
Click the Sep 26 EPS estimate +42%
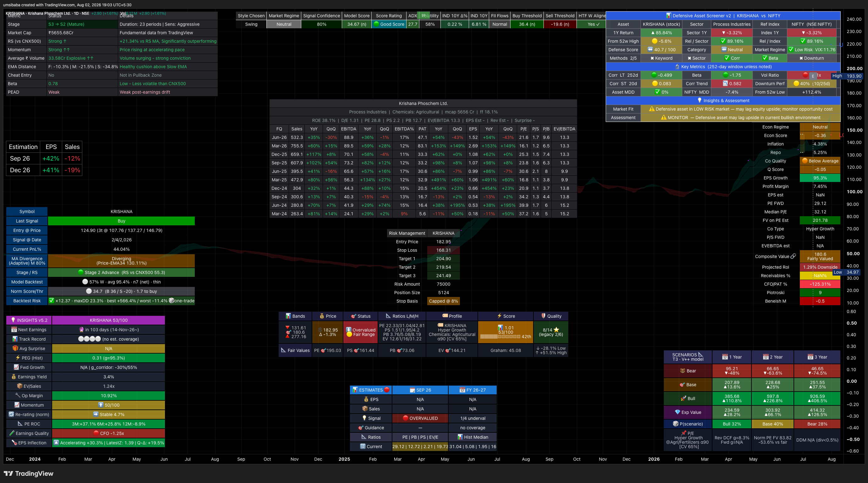(x=51, y=158)
